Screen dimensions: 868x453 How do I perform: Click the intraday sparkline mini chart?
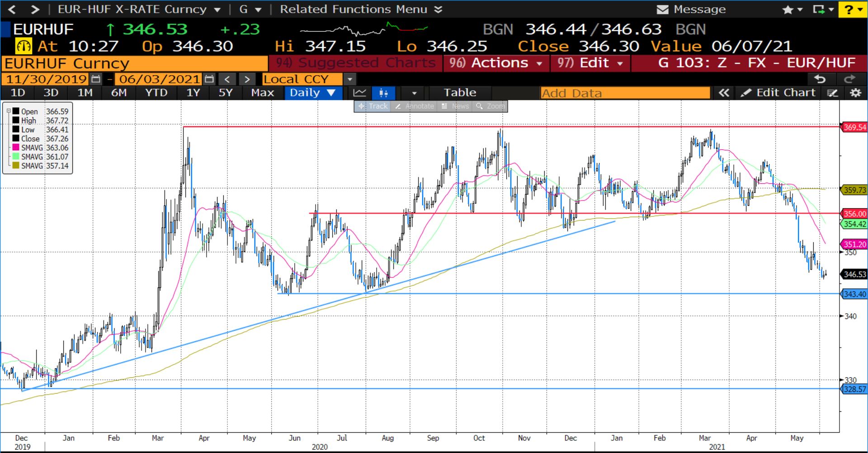pyautogui.click(x=363, y=29)
